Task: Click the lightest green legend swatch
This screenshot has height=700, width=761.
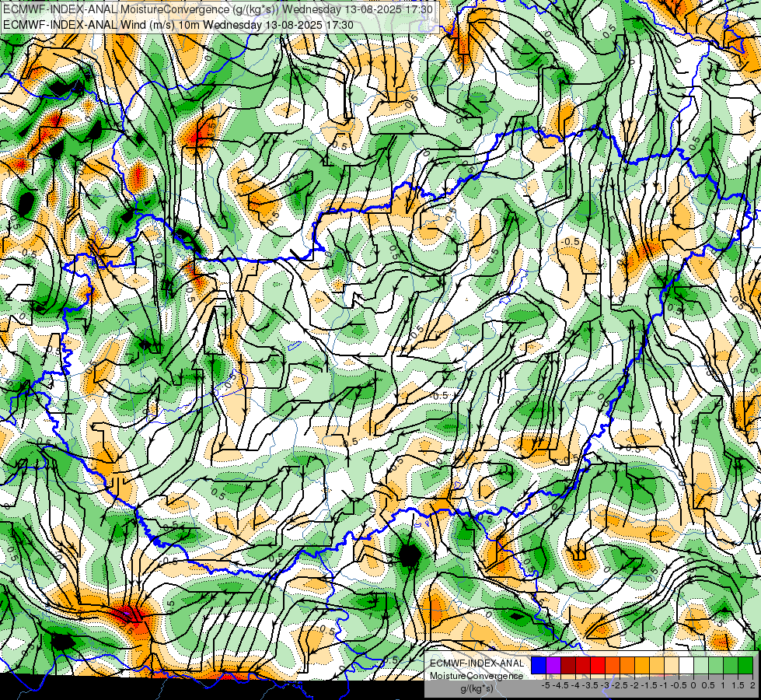Action: coord(701,666)
